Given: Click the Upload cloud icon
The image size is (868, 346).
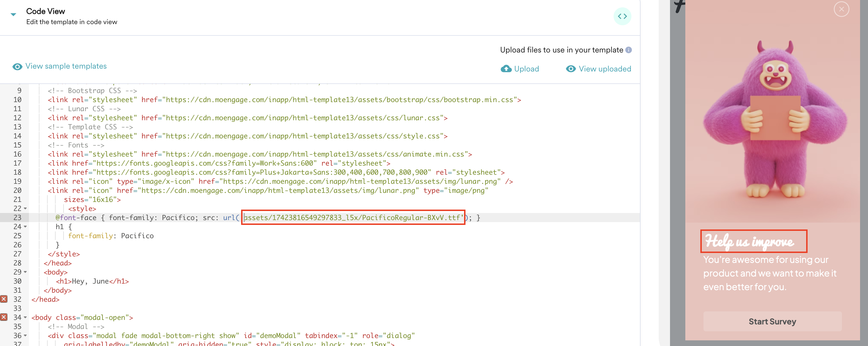Looking at the screenshot, I should tap(506, 69).
